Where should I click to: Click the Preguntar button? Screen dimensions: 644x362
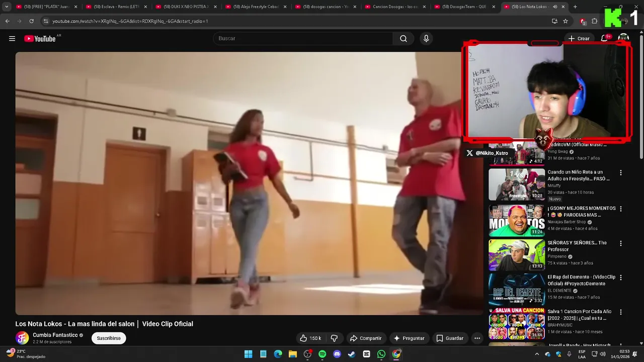coord(409,338)
